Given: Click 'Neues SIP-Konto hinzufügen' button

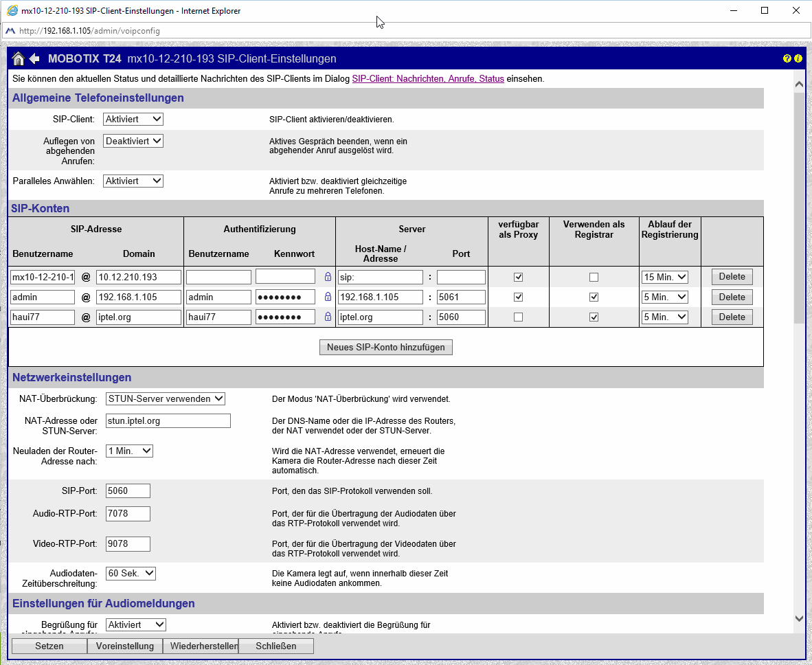Looking at the screenshot, I should tap(385, 348).
